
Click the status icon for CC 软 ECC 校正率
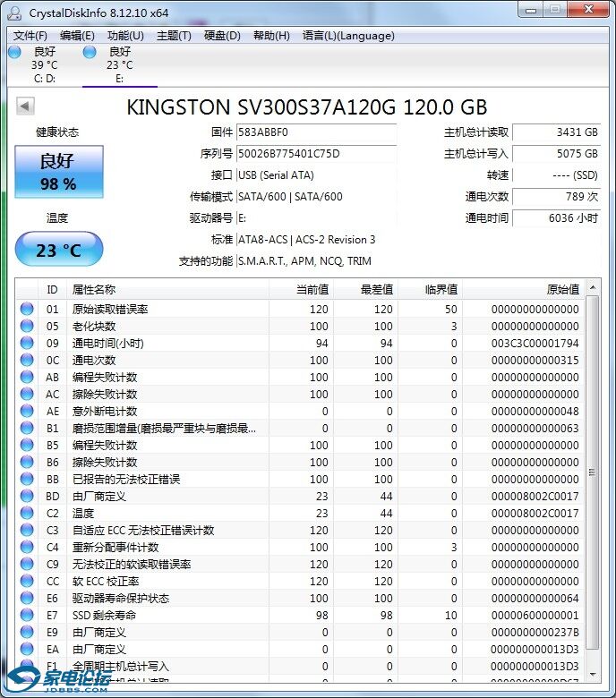click(x=27, y=581)
